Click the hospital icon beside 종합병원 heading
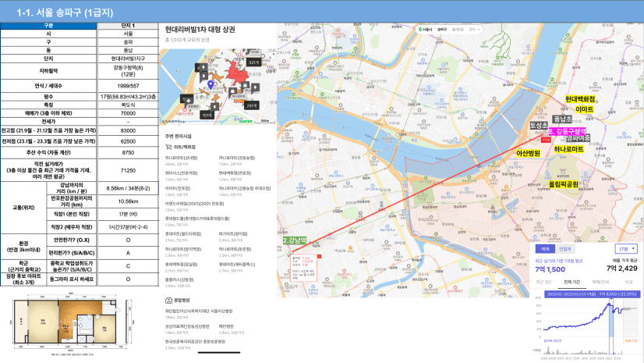Screen dimensions: 644x363 168,300
